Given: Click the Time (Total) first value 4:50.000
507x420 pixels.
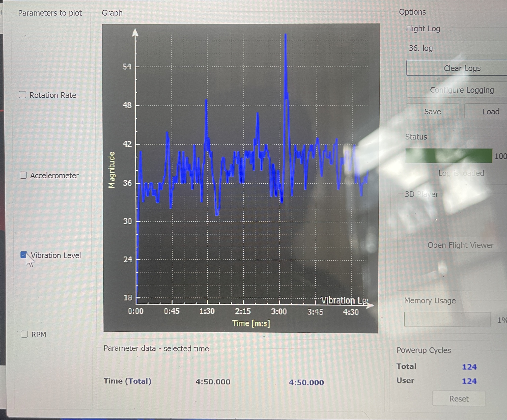Looking at the screenshot, I should [213, 382].
